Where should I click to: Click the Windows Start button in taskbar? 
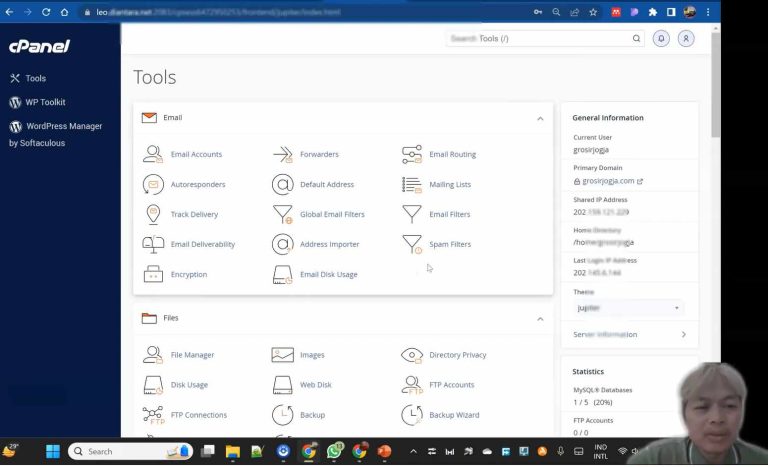pos(52,451)
